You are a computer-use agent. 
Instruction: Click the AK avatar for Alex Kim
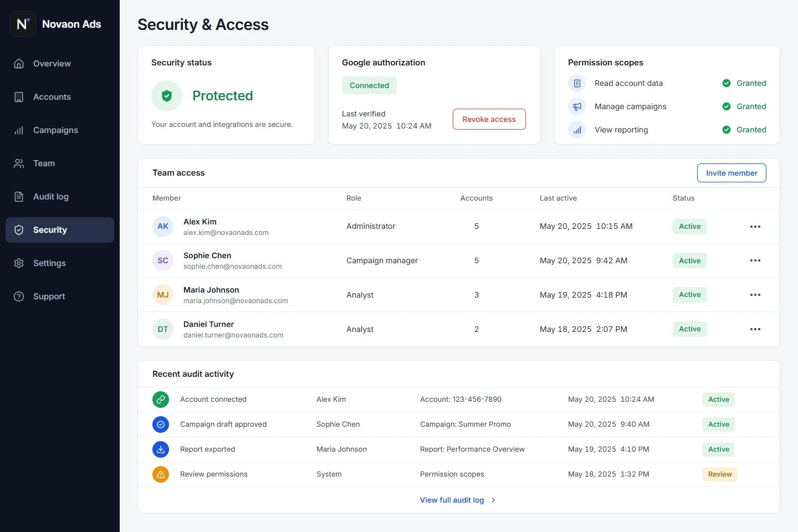click(163, 227)
